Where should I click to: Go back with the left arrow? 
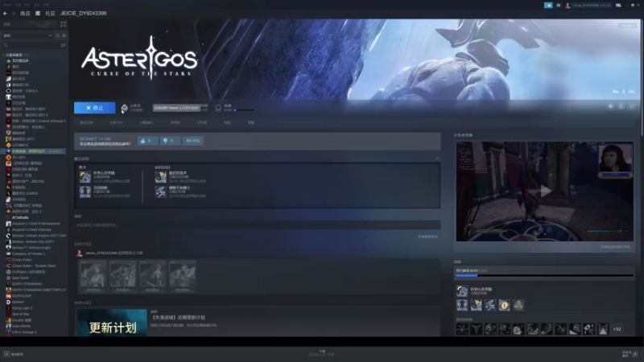(5, 14)
